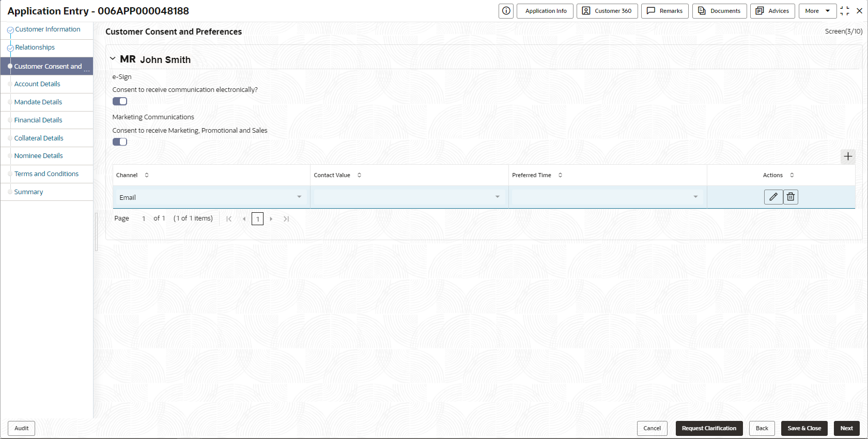Open the Preferred Time dropdown
This screenshot has width=868, height=439.
click(608, 197)
